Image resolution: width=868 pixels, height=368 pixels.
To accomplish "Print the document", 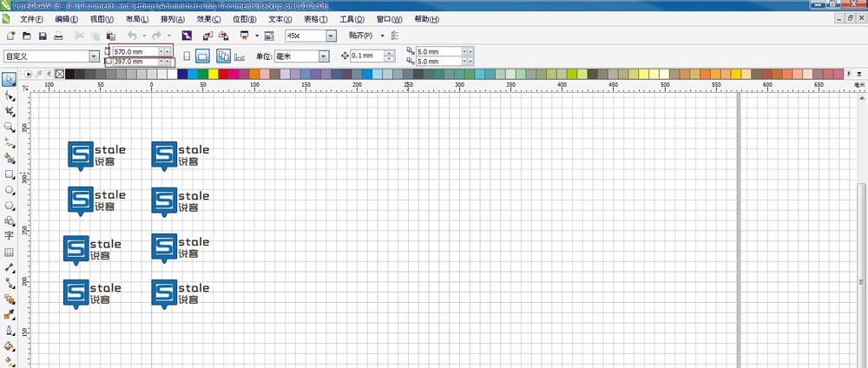I will [x=58, y=36].
